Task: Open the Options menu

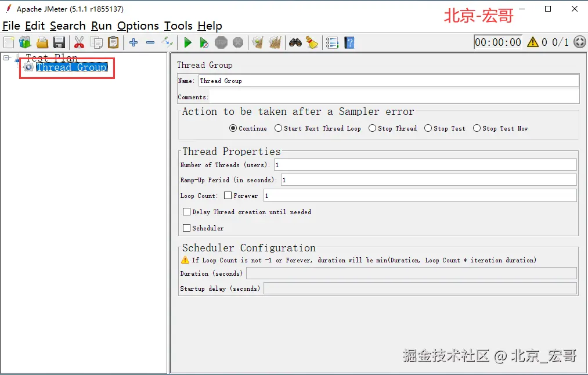Action: tap(138, 26)
